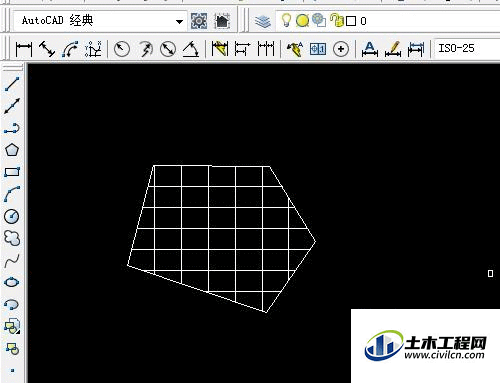500x383 pixels.
Task: Click the Dimension Edit tool
Action: pyautogui.click(x=370, y=49)
